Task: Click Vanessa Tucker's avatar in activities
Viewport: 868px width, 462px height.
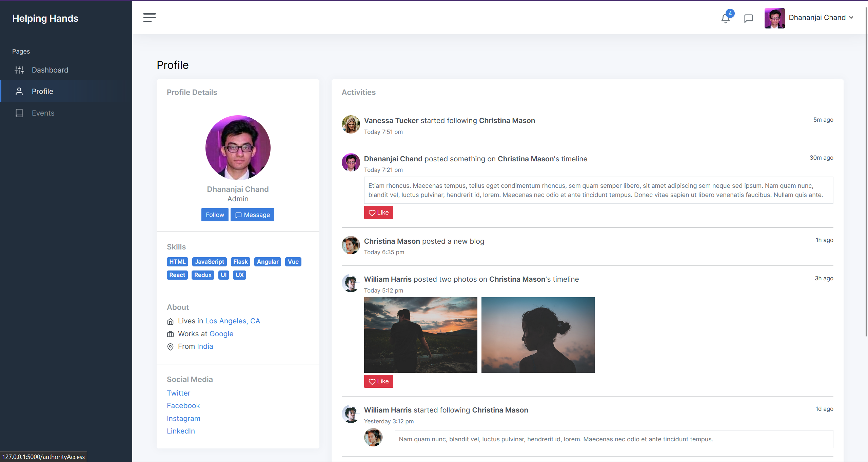Action: click(x=351, y=124)
